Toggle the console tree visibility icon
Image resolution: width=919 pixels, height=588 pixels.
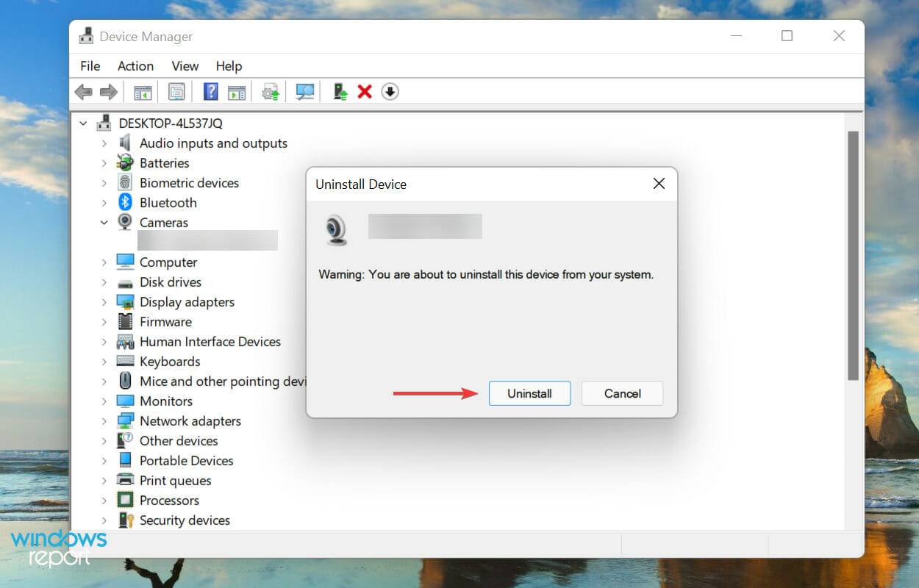142,91
